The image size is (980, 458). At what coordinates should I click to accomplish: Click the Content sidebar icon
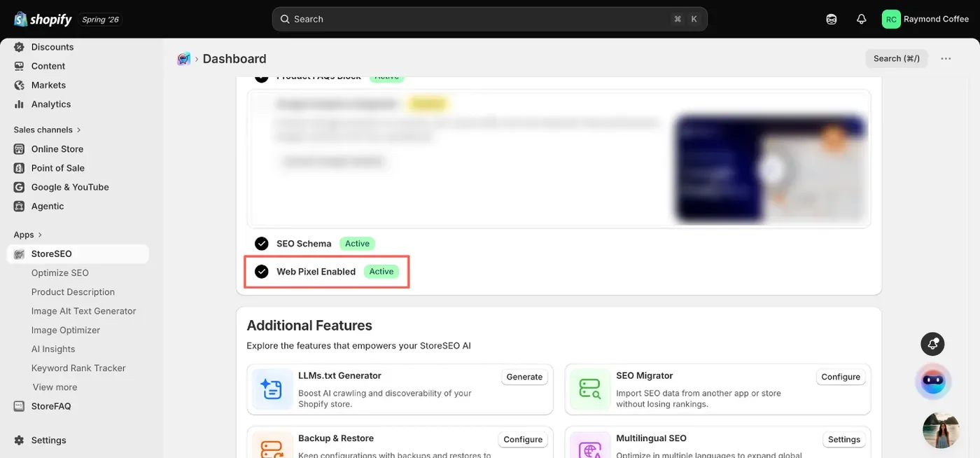[19, 66]
